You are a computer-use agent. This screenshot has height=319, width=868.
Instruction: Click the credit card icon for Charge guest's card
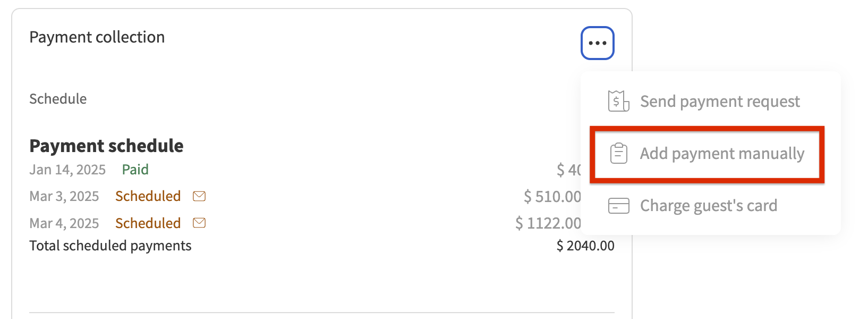[x=618, y=206]
